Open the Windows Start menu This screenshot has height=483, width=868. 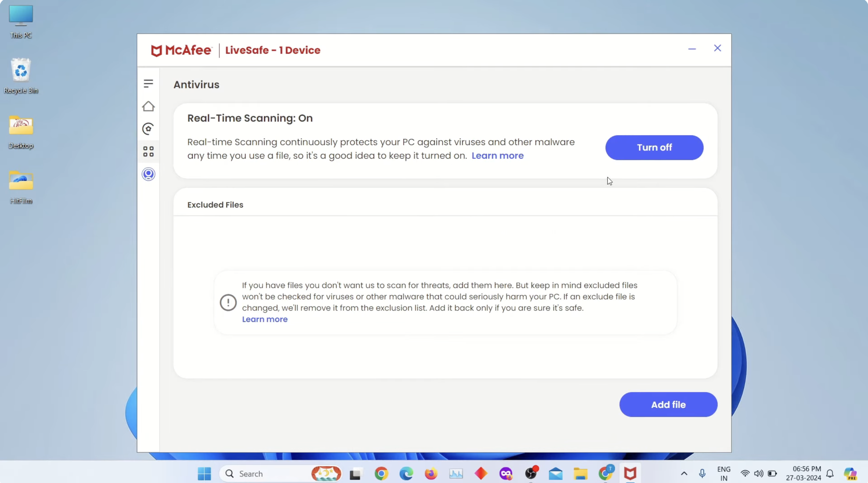[204, 474]
